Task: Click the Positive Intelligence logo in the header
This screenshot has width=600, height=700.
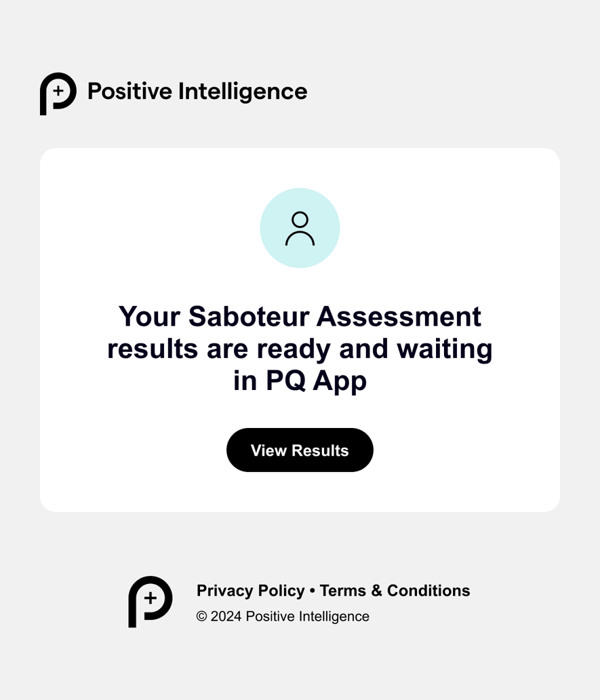Action: point(58,94)
